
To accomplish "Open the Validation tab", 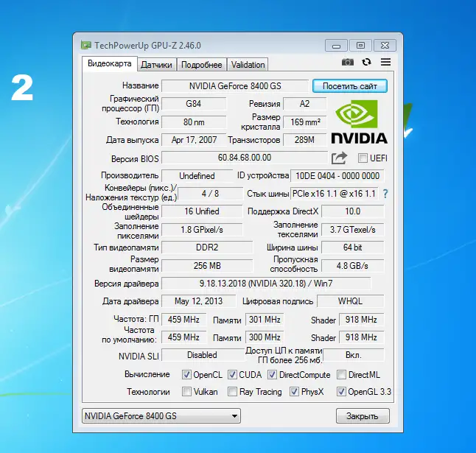I will pyautogui.click(x=248, y=65).
